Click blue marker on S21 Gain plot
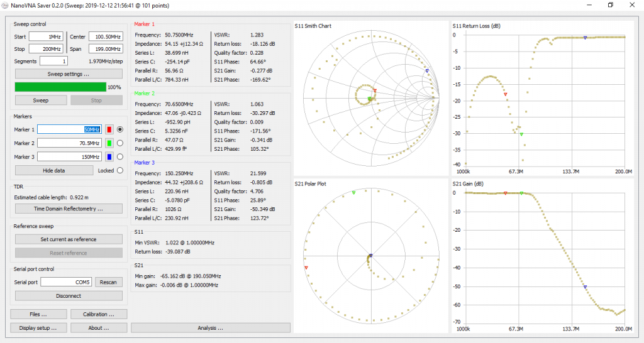Viewport: 644px width, 343px height. point(585,287)
